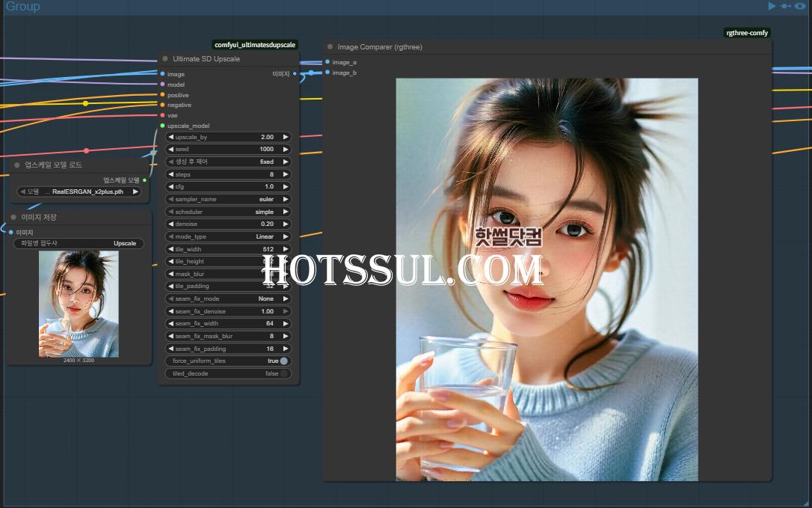
Task: Click the vae red input connector
Action: 162,115
